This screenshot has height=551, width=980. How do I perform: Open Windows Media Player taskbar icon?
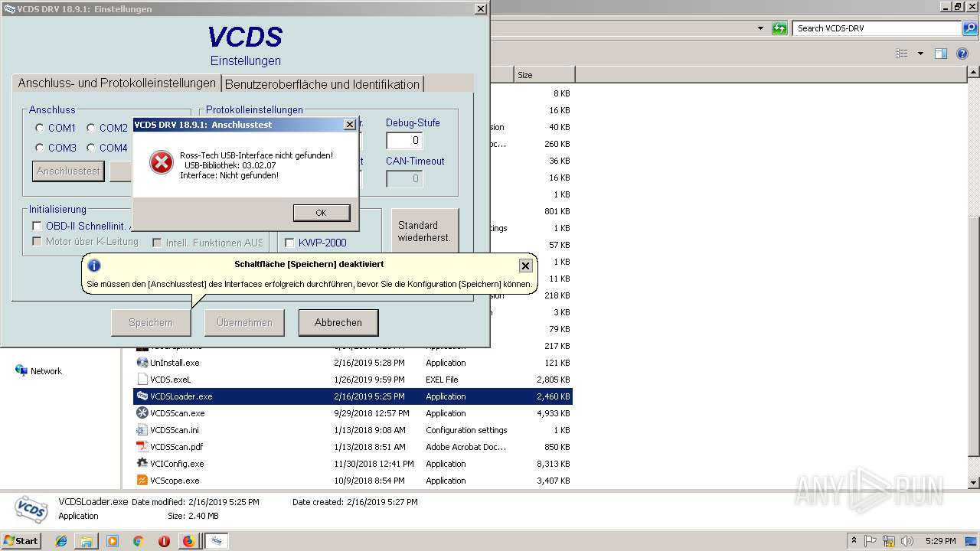pyautogui.click(x=113, y=541)
